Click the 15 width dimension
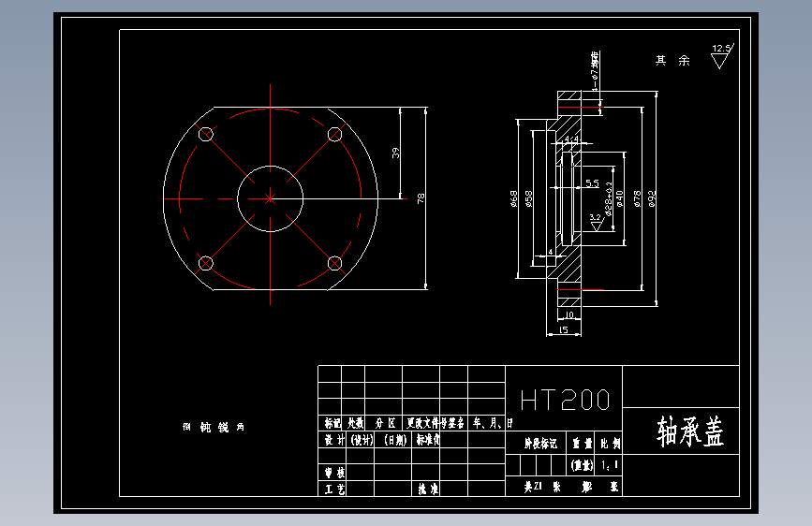The height and width of the screenshot is (526, 812). pos(564,329)
